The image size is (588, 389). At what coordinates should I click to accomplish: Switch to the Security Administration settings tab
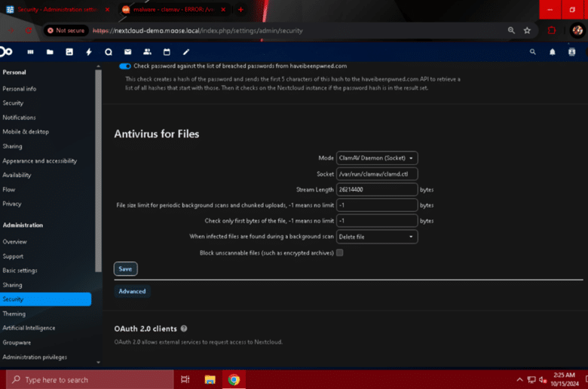57,9
